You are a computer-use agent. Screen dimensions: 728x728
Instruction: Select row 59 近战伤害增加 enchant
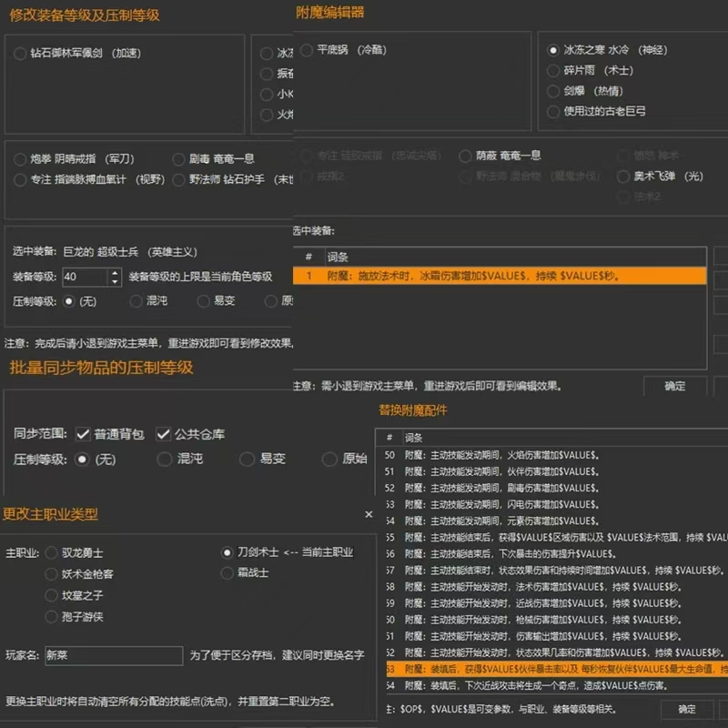556,603
